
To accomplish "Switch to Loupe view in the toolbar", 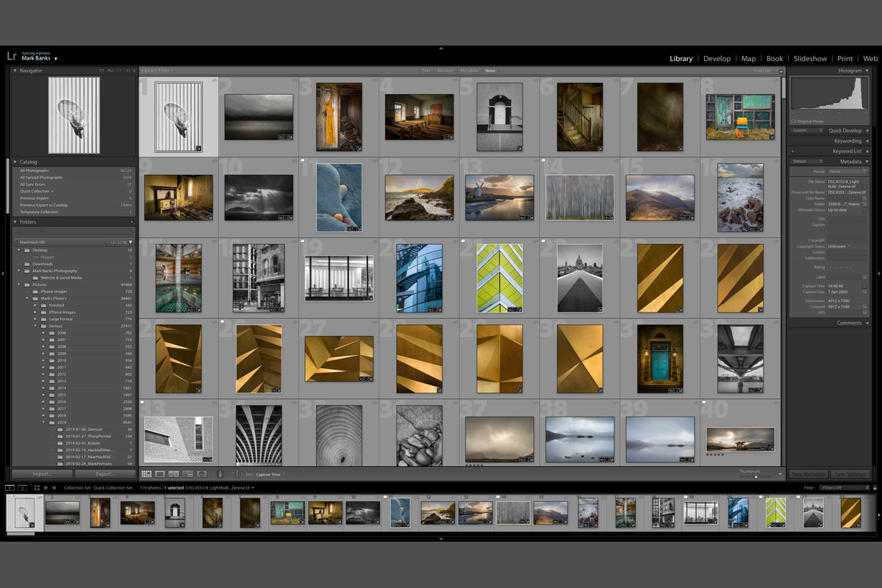I will [x=160, y=475].
